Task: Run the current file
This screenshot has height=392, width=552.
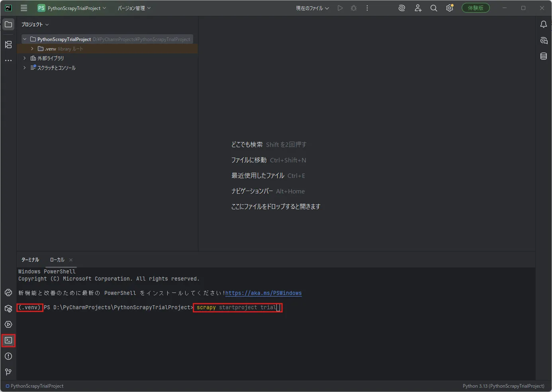Action: point(340,8)
